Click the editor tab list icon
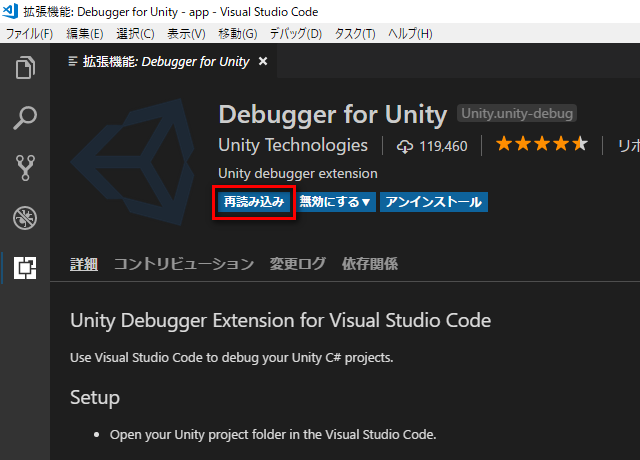The height and width of the screenshot is (460, 640). click(73, 61)
